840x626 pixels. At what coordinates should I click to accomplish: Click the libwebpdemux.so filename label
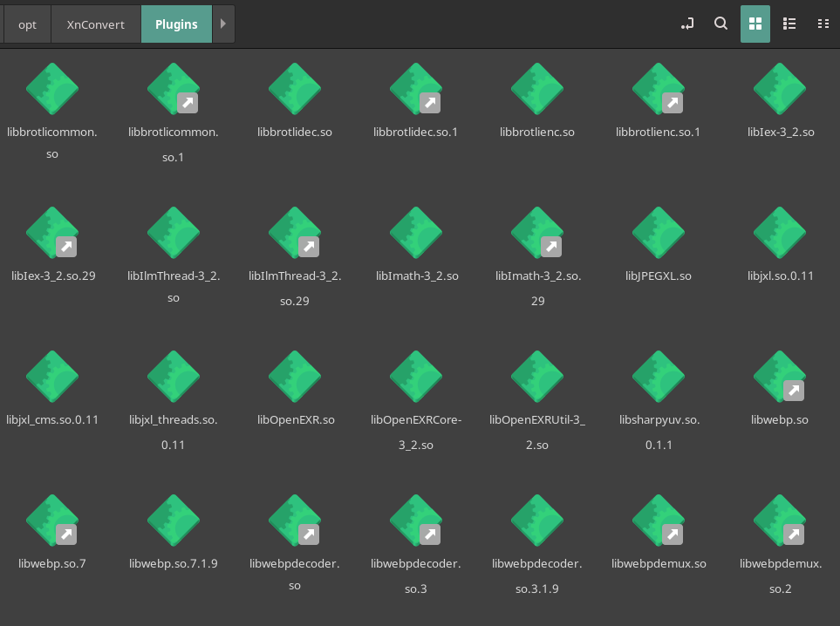click(x=659, y=564)
